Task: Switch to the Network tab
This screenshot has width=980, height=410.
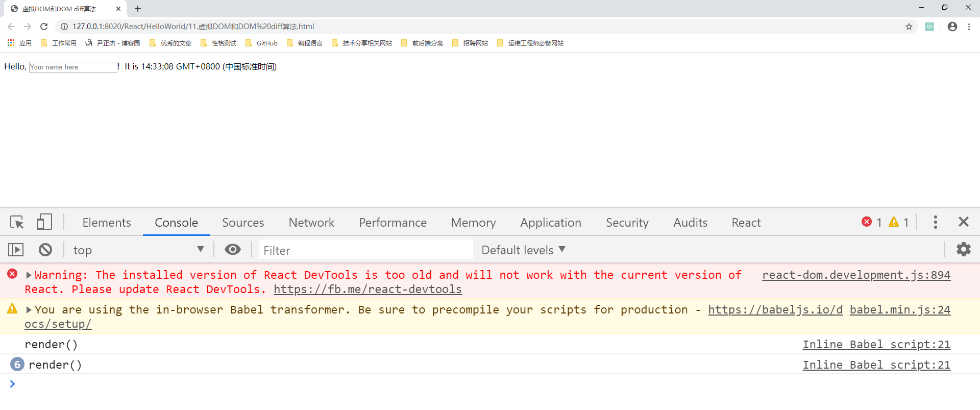Action: coord(311,223)
